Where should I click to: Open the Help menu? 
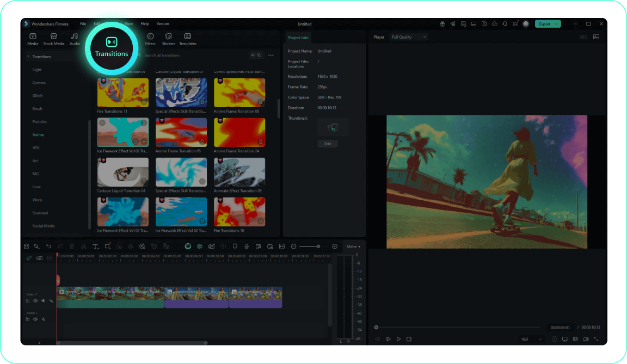(145, 24)
